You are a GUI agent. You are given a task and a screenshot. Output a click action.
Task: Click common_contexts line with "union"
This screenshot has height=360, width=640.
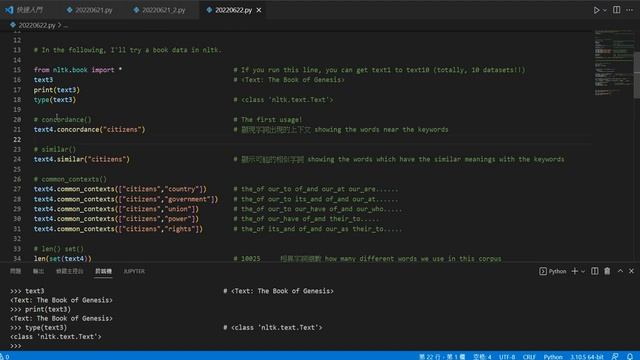click(116, 209)
